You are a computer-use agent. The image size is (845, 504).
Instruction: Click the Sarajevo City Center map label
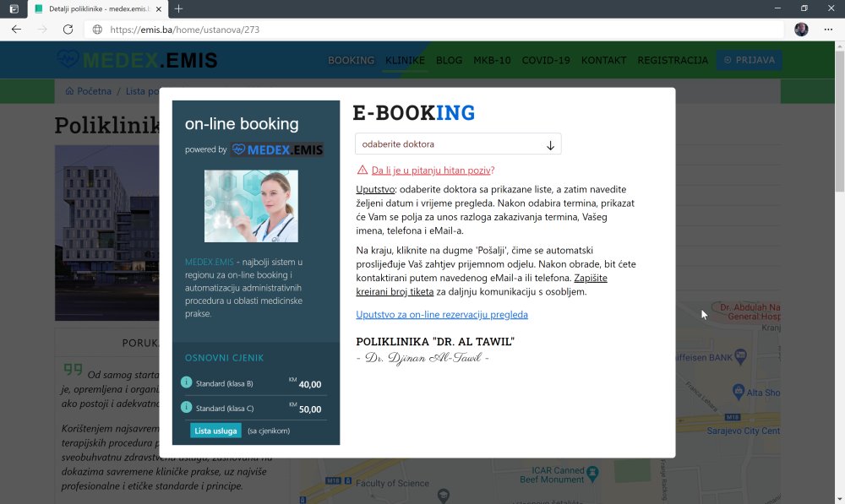tap(743, 431)
